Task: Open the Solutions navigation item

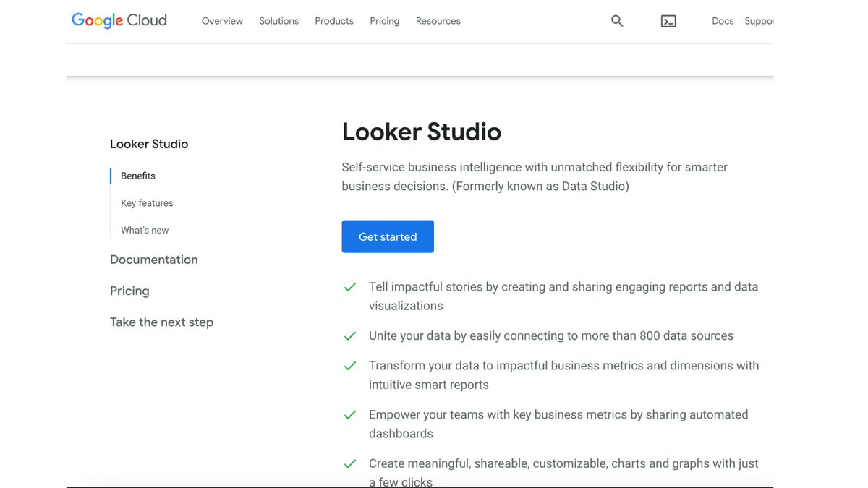Action: 278,20
